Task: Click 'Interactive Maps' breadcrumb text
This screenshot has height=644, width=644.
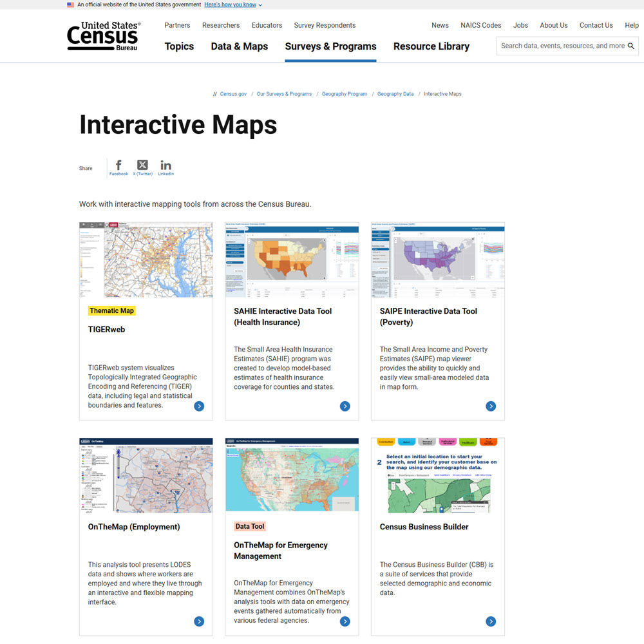Action: point(443,94)
